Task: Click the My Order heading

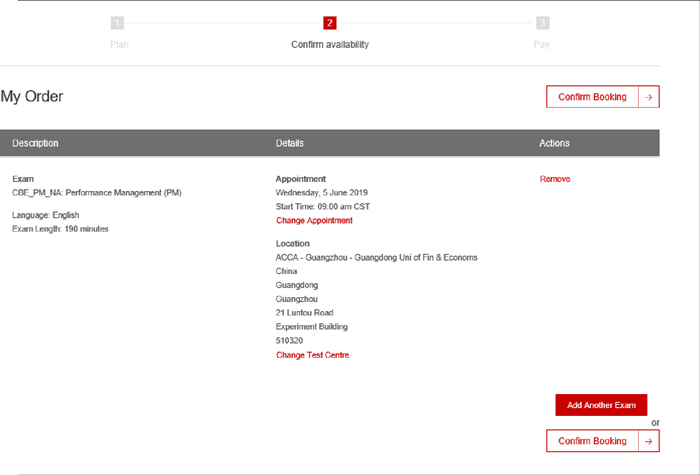Action: [x=32, y=97]
